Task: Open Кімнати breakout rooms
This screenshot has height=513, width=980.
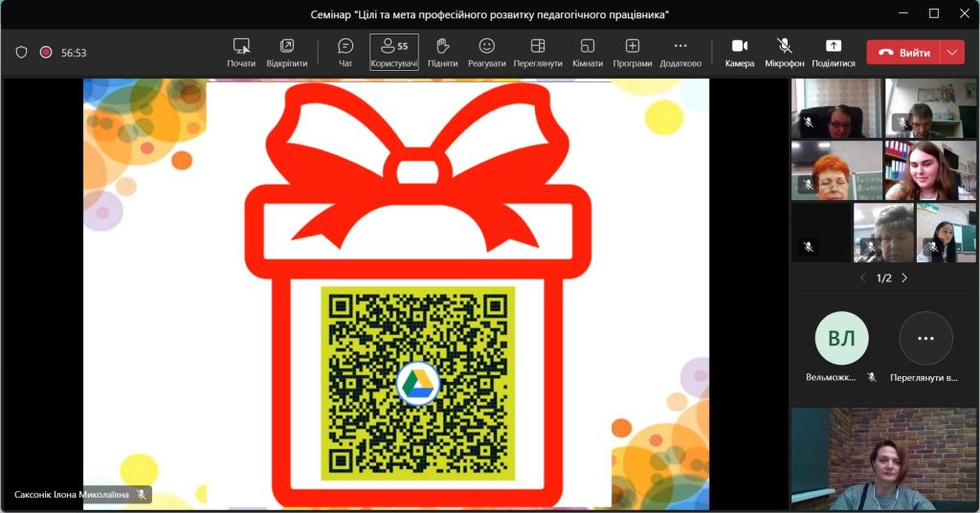Action: (x=588, y=53)
